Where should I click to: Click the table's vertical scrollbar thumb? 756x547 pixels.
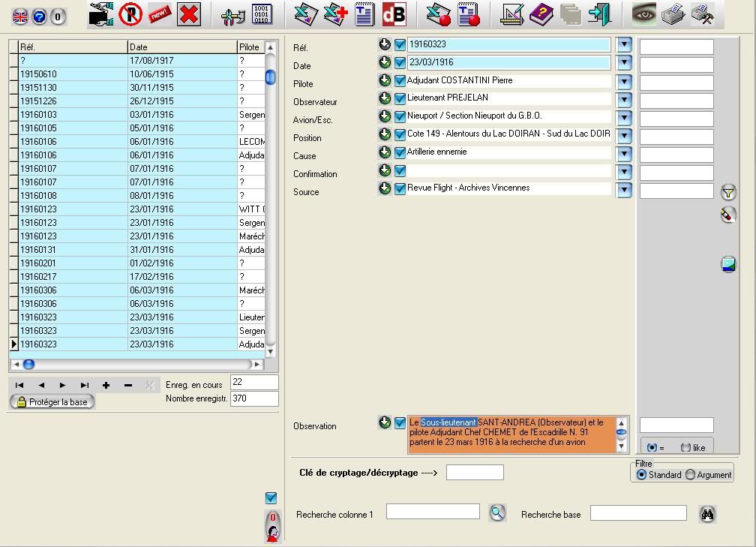[x=271, y=77]
